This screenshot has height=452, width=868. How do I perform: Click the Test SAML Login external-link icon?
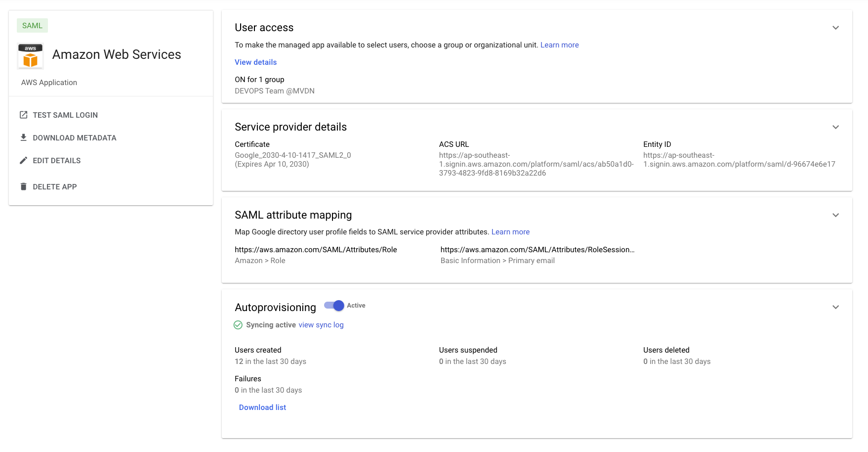23,115
